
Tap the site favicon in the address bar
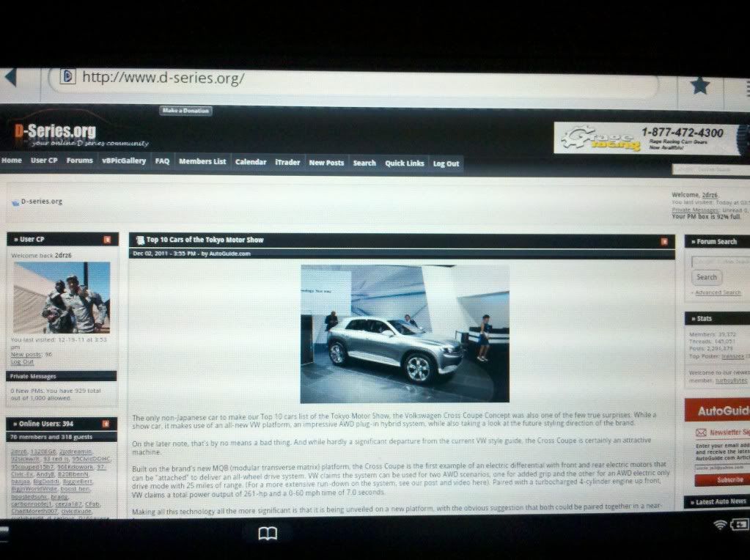click(x=67, y=76)
